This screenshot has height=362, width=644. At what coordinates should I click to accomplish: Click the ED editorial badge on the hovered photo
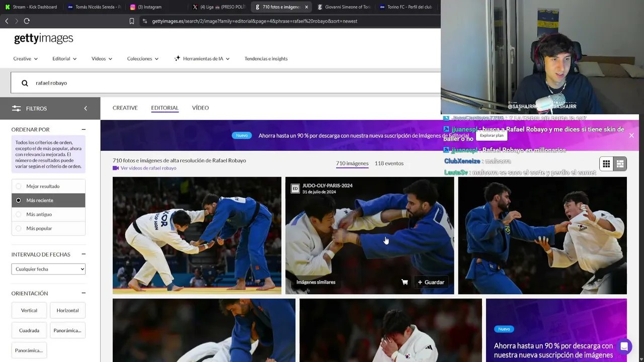295,189
